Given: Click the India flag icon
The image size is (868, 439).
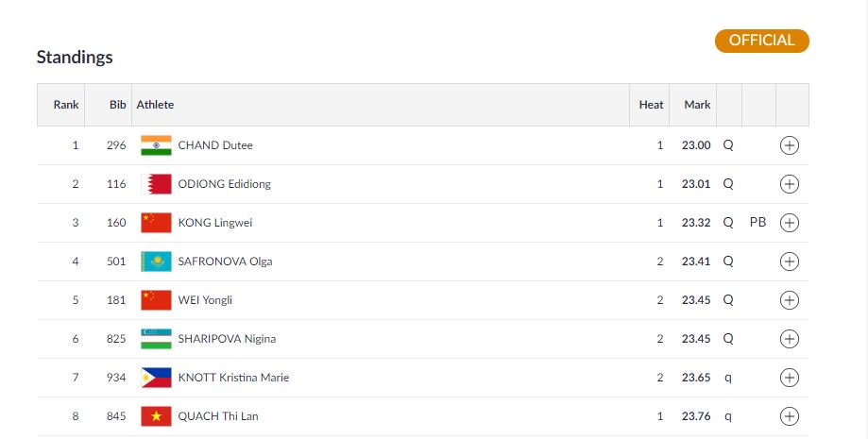Looking at the screenshot, I should (156, 145).
